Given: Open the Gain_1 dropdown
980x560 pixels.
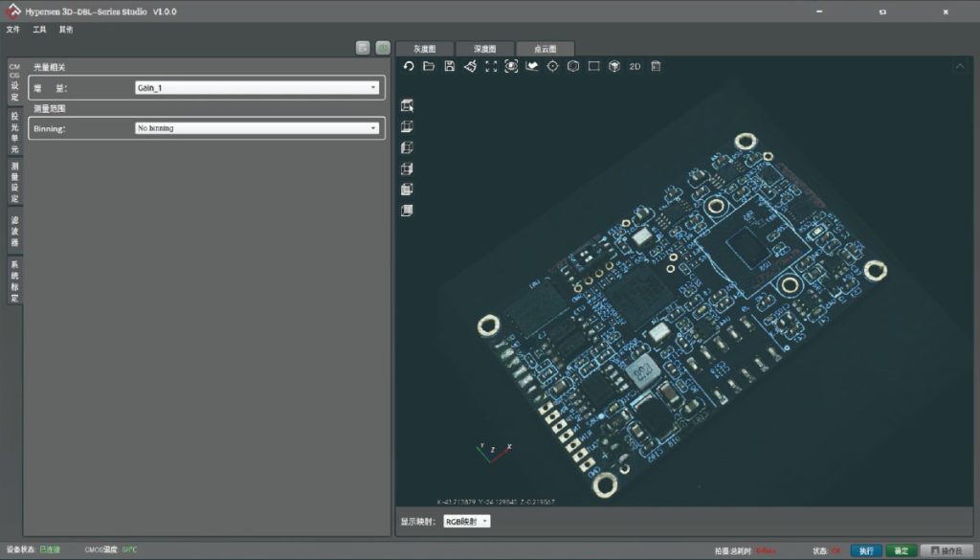Looking at the screenshot, I should [x=256, y=88].
